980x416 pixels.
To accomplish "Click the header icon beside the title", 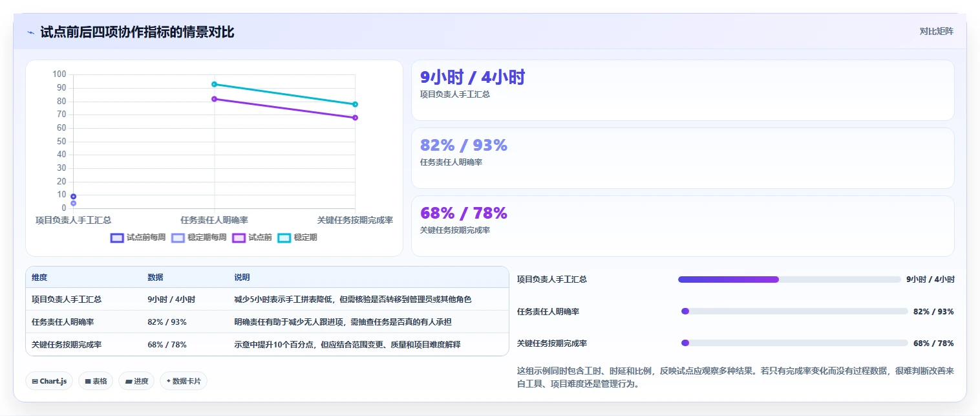I will pos(30,32).
